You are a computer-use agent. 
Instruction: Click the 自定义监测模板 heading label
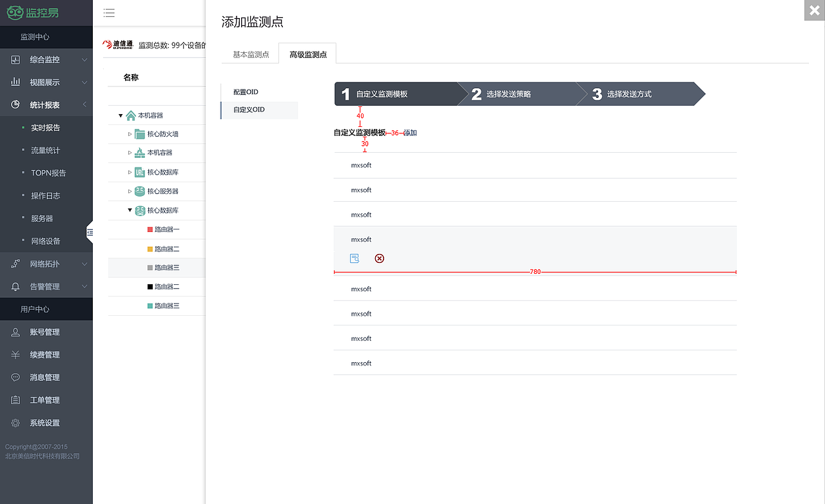pos(360,133)
